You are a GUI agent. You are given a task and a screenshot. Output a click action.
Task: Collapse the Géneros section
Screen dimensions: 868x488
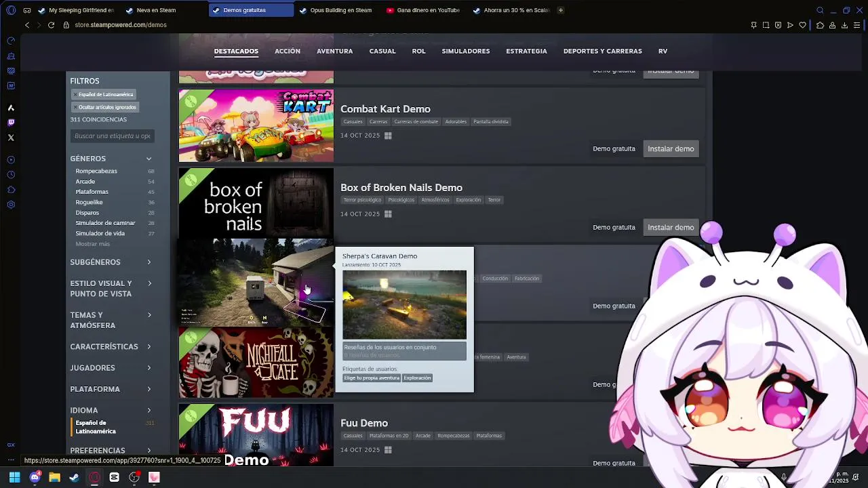click(x=112, y=159)
